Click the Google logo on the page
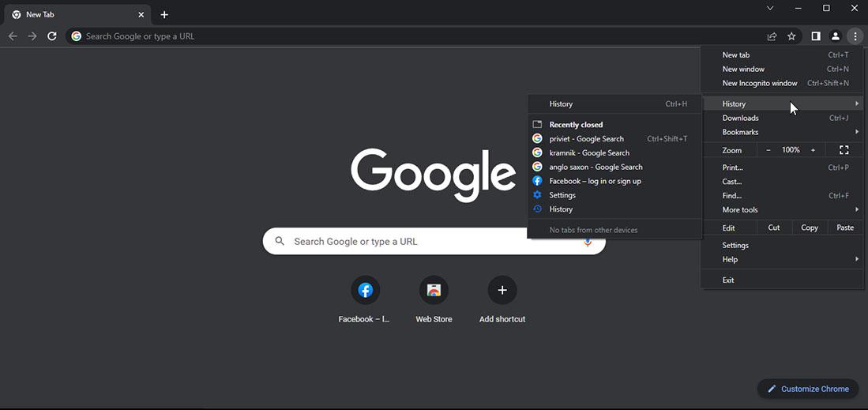 pos(434,175)
